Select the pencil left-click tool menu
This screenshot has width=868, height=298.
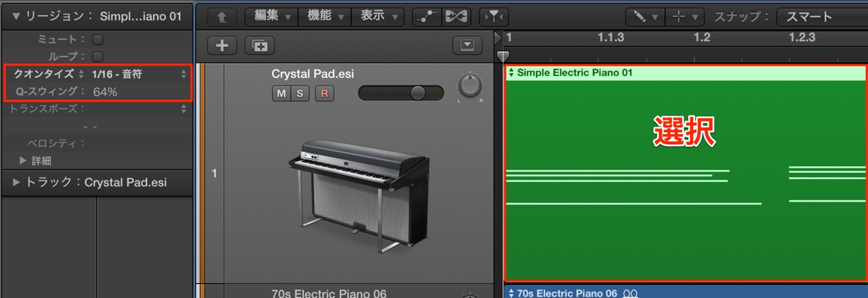644,16
